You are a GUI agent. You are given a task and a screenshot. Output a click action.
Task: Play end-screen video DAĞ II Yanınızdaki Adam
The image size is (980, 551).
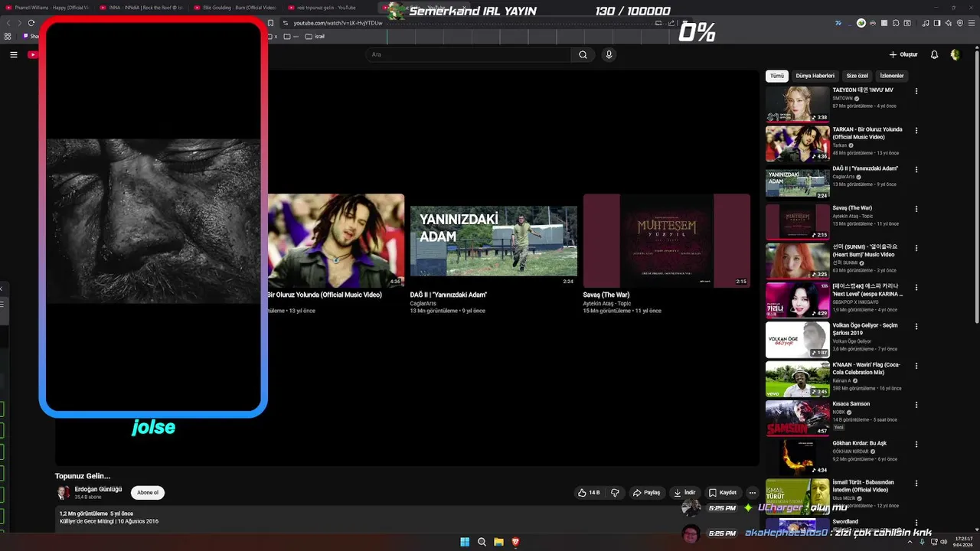(494, 241)
